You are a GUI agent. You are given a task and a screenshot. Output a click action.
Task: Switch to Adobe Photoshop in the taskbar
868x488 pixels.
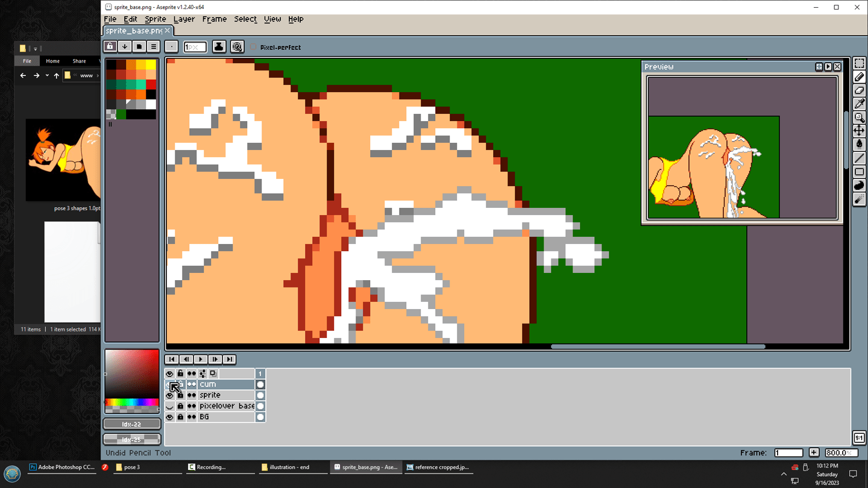[63, 467]
